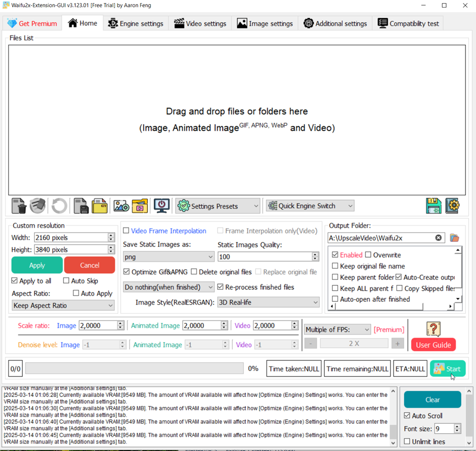This screenshot has width=476, height=451.
Task: Clear the output folder path with X icon
Action: [439, 238]
